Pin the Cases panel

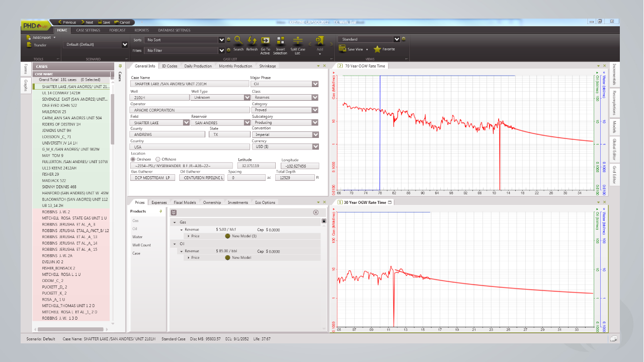click(120, 66)
